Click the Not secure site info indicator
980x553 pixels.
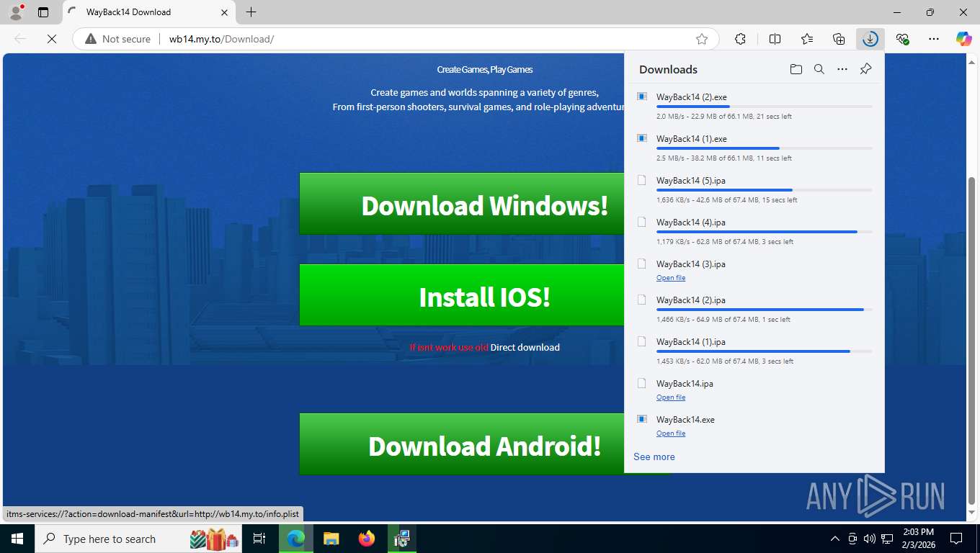[x=118, y=39]
